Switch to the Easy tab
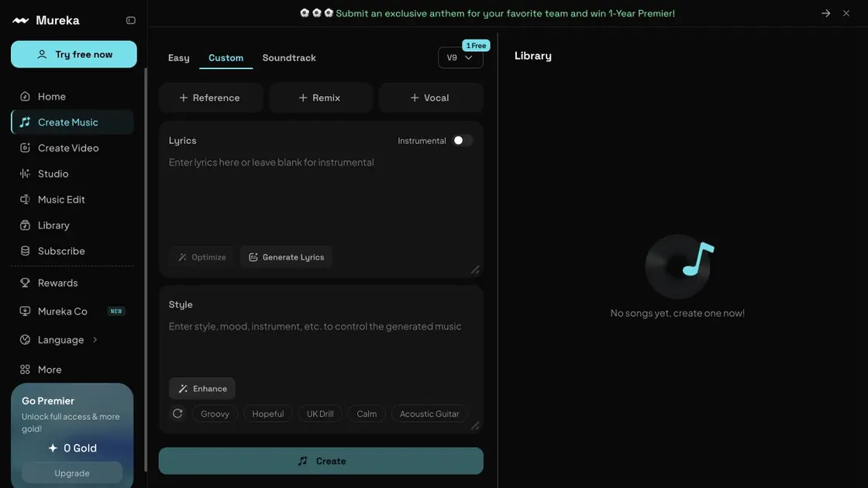868x488 pixels. pyautogui.click(x=179, y=57)
